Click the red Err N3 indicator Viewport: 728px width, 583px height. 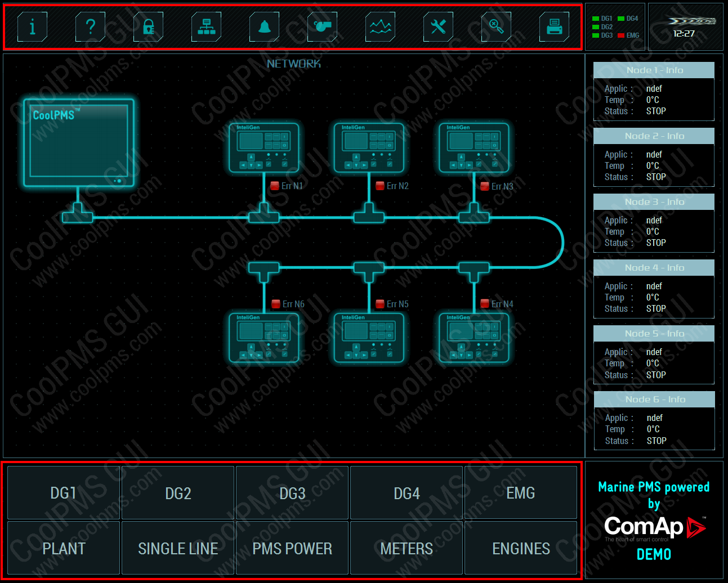(485, 186)
